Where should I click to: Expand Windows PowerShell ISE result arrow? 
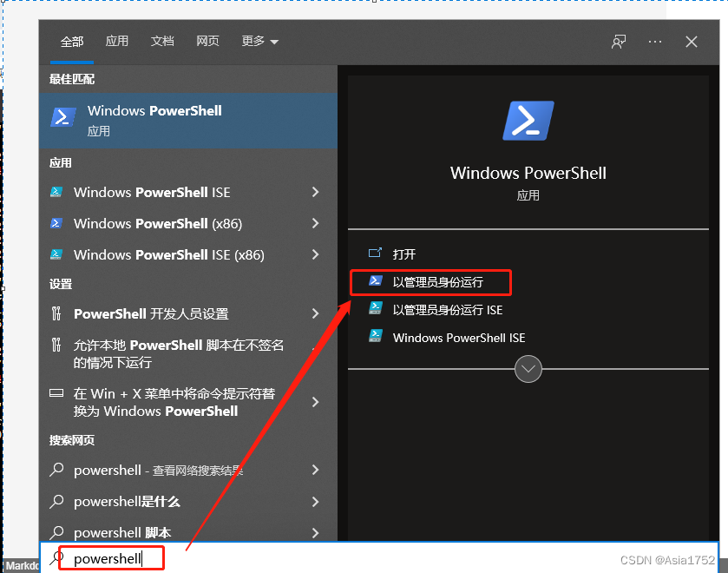(x=316, y=192)
